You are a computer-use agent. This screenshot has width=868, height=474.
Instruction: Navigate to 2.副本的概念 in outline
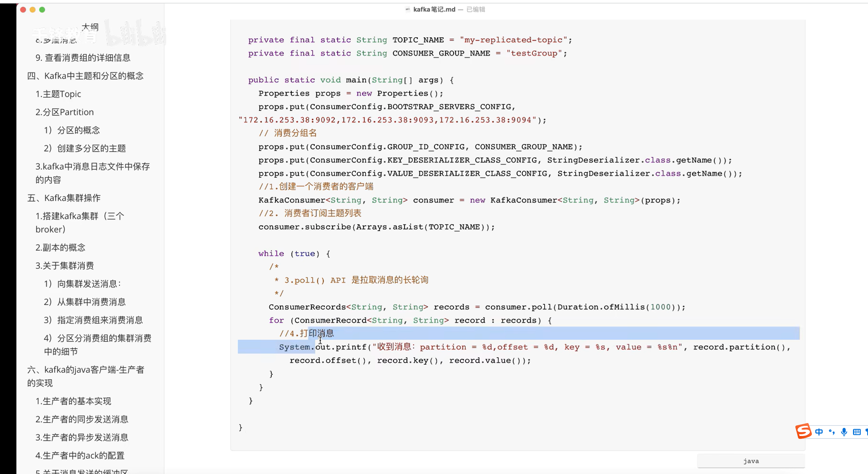point(60,247)
